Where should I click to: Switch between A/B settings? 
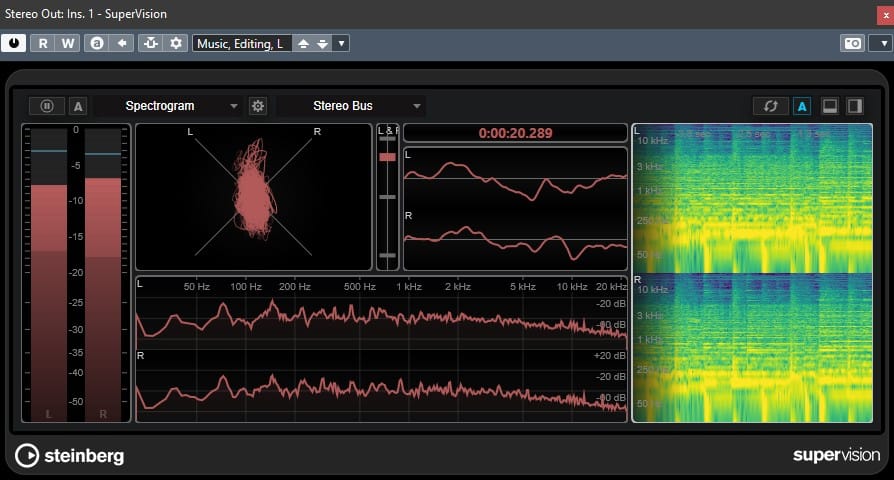point(97,43)
